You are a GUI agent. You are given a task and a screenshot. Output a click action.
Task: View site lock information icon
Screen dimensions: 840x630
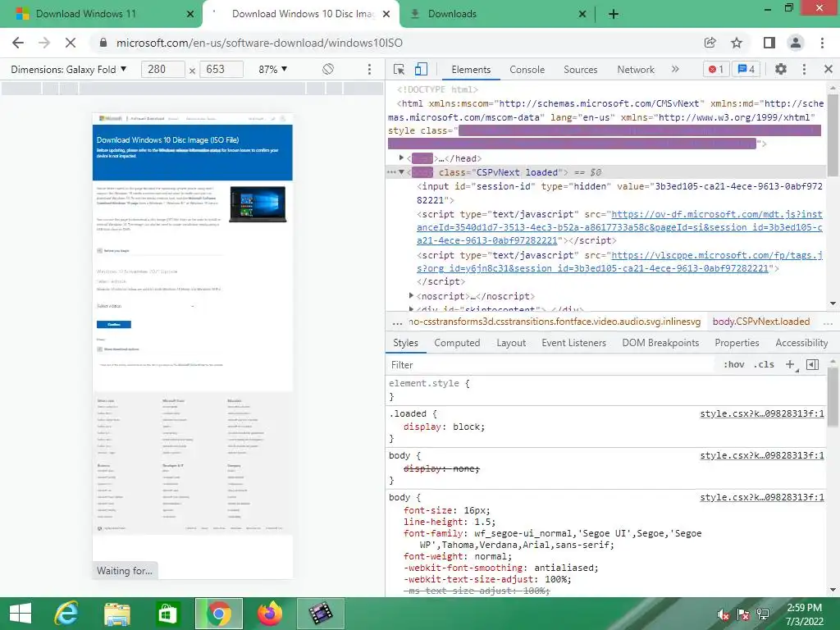pyautogui.click(x=103, y=43)
